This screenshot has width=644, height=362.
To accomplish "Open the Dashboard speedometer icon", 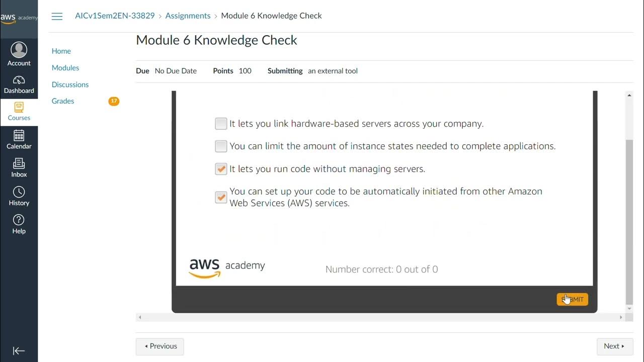I will tap(19, 80).
